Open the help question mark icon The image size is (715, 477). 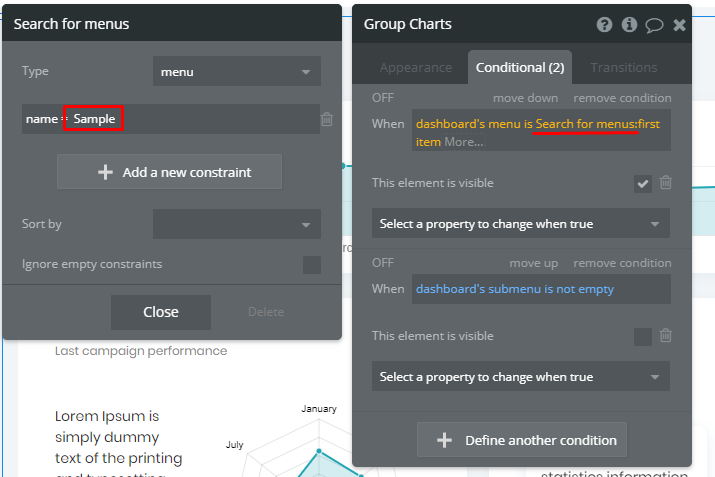pos(604,24)
